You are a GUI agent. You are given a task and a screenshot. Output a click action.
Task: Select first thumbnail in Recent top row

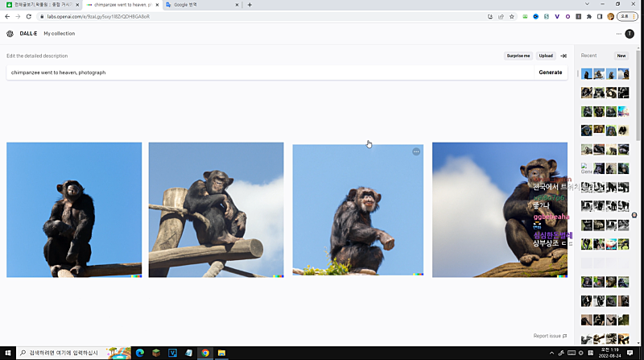(587, 74)
